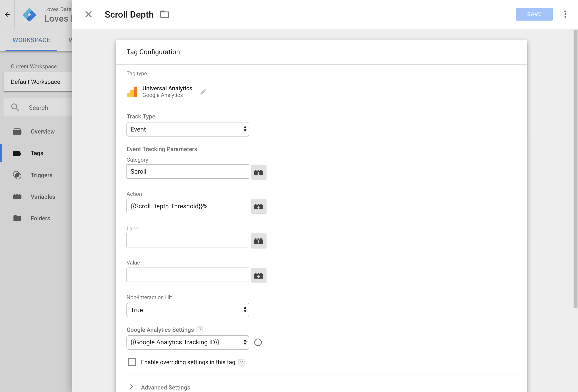Save the Scroll Depth tag

tap(534, 14)
